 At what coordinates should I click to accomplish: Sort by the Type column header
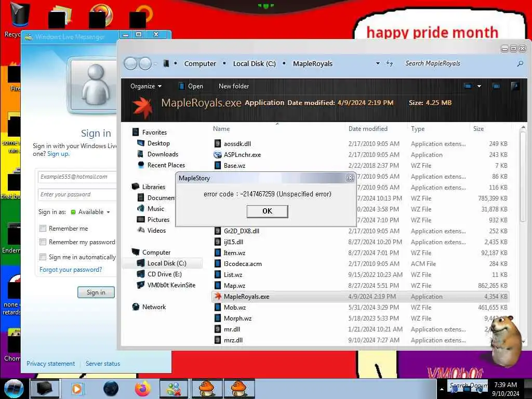(x=418, y=129)
